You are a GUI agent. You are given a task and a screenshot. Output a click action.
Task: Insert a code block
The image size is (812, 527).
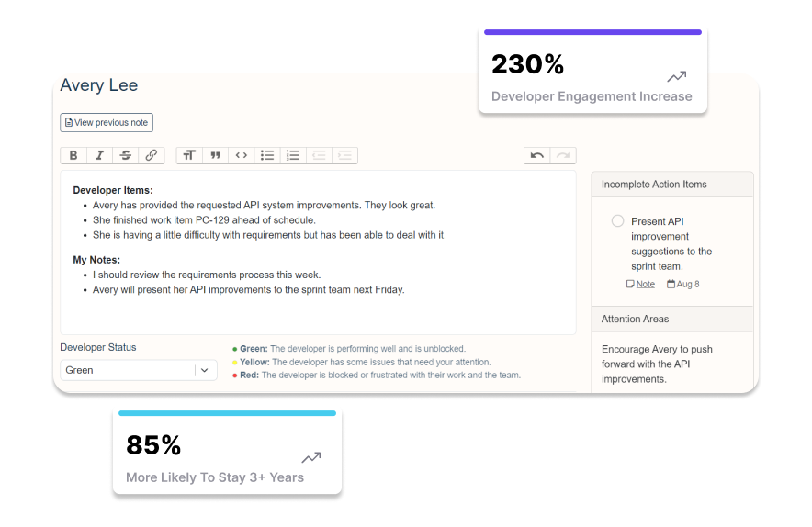pos(242,155)
